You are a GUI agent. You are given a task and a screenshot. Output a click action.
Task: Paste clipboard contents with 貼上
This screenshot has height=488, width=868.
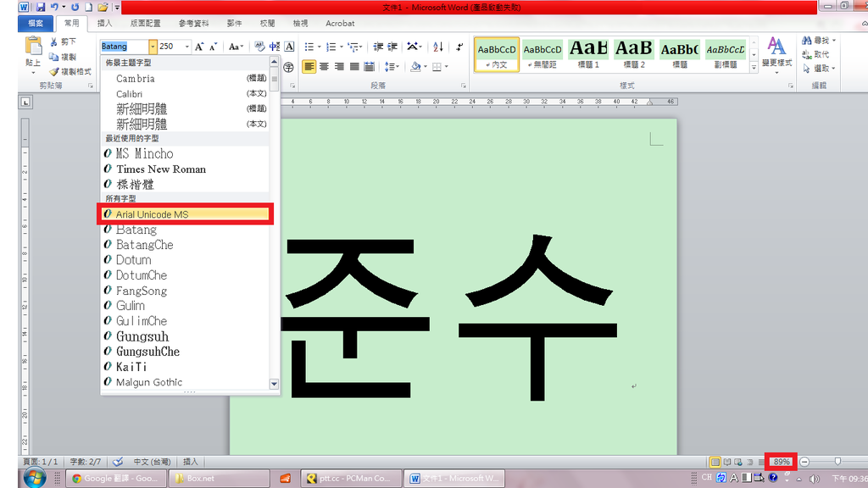(x=33, y=55)
